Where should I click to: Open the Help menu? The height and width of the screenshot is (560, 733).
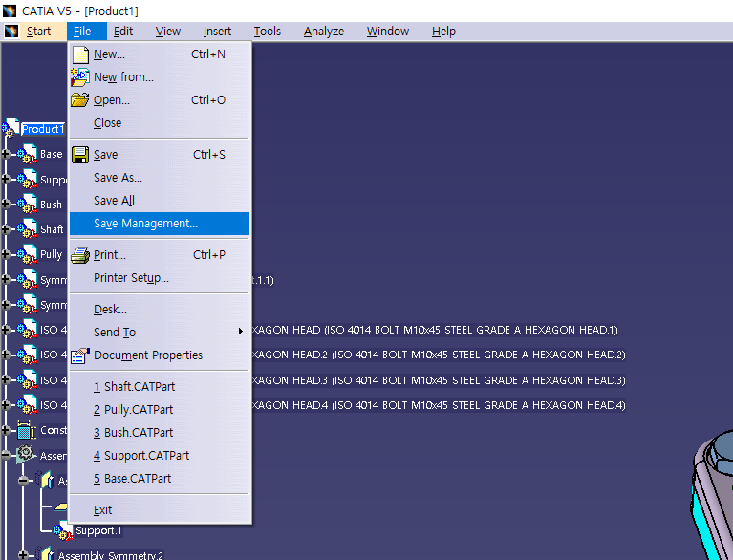coord(443,32)
